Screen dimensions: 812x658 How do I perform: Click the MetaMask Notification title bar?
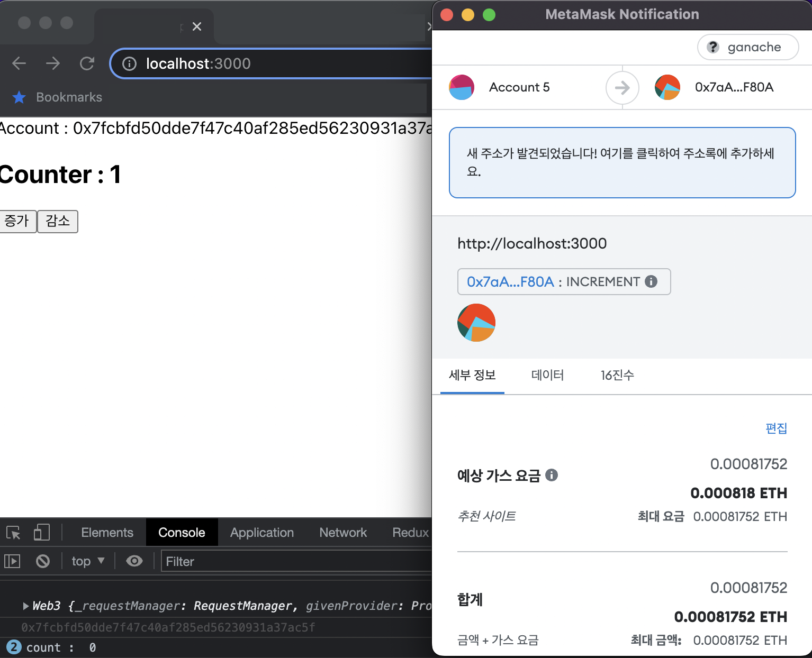622,14
